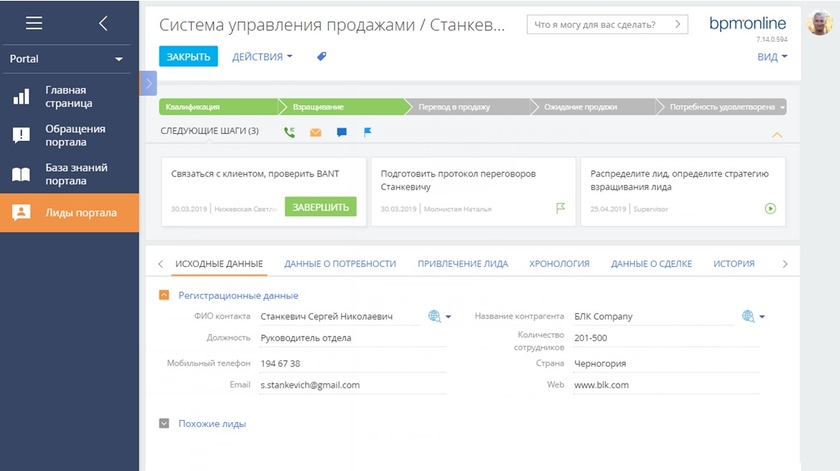Open the Действия dropdown menu
Screen dimensions: 840x471
click(262, 57)
